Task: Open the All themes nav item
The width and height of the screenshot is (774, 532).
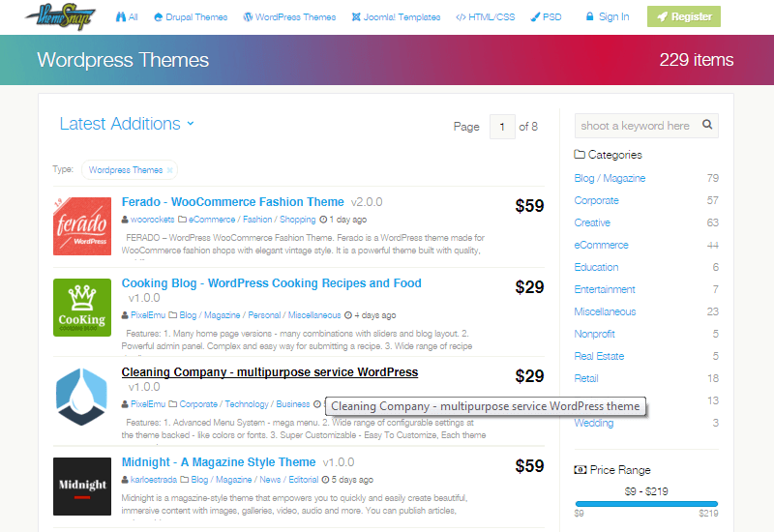Action: pyautogui.click(x=127, y=16)
